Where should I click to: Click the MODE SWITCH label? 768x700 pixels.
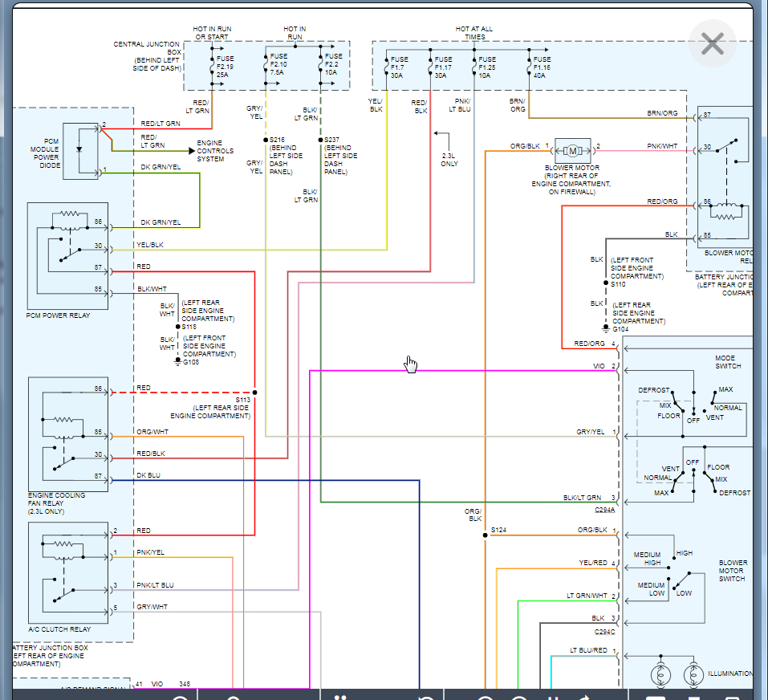(x=728, y=362)
